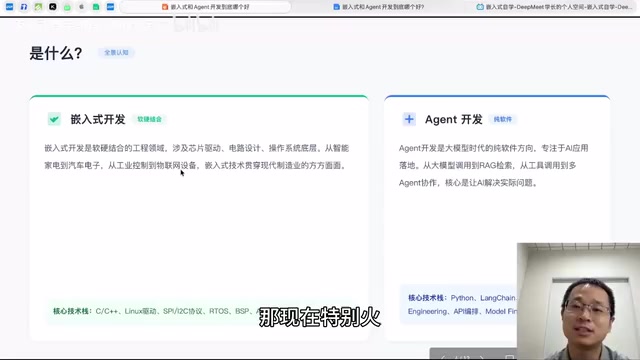Click the presenter webcam thumbnail

pos(578,301)
